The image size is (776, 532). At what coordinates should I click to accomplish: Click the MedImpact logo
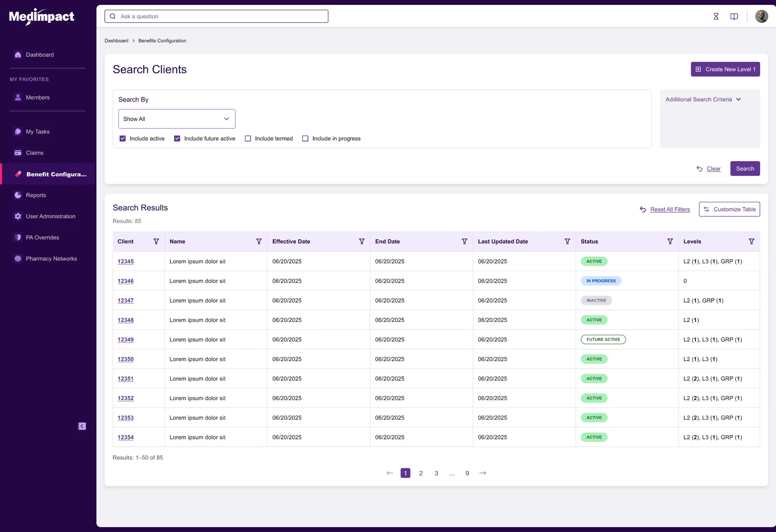[42, 17]
